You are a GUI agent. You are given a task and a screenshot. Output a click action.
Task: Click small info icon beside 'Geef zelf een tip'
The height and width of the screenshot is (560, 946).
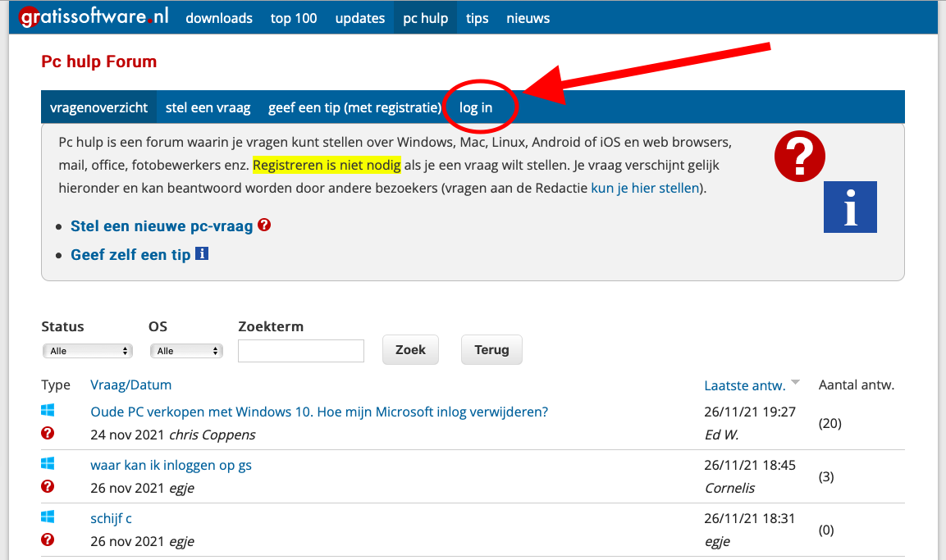click(201, 254)
